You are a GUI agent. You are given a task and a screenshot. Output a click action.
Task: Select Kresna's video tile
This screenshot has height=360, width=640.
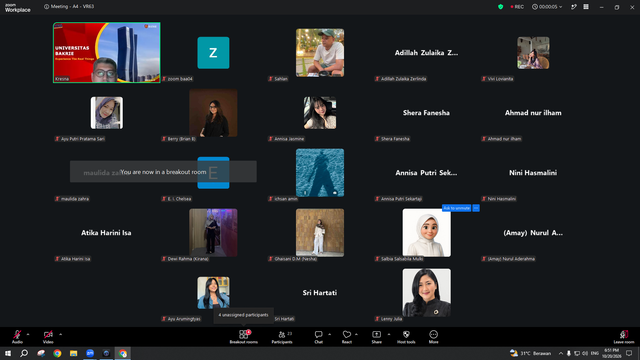tap(107, 53)
